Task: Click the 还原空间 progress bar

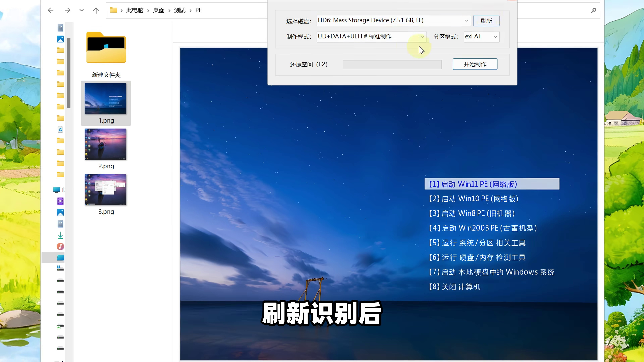Action: point(392,65)
